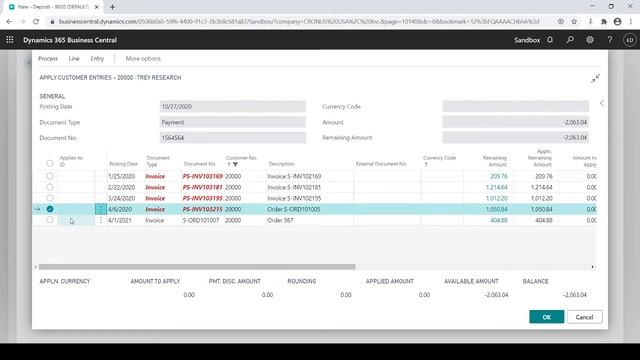
Task: Click the horizontal scrollbar thumb
Action: click(197, 267)
